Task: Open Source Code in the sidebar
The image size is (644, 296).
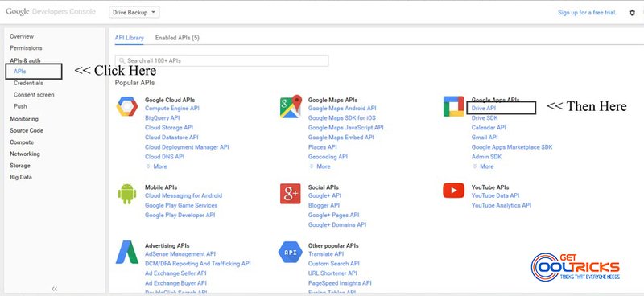Action: (x=27, y=130)
